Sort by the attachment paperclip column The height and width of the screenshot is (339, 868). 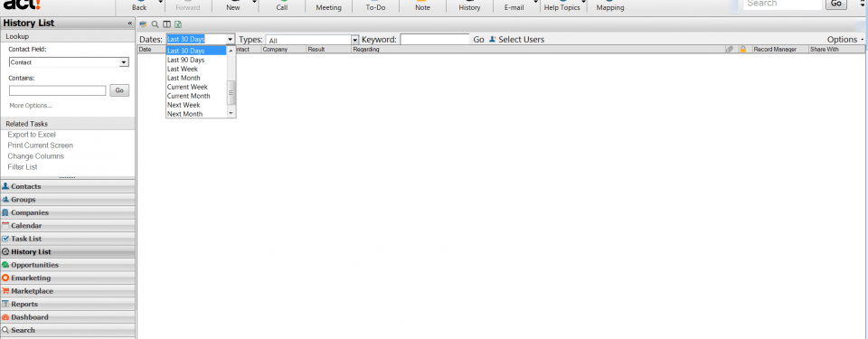point(730,50)
